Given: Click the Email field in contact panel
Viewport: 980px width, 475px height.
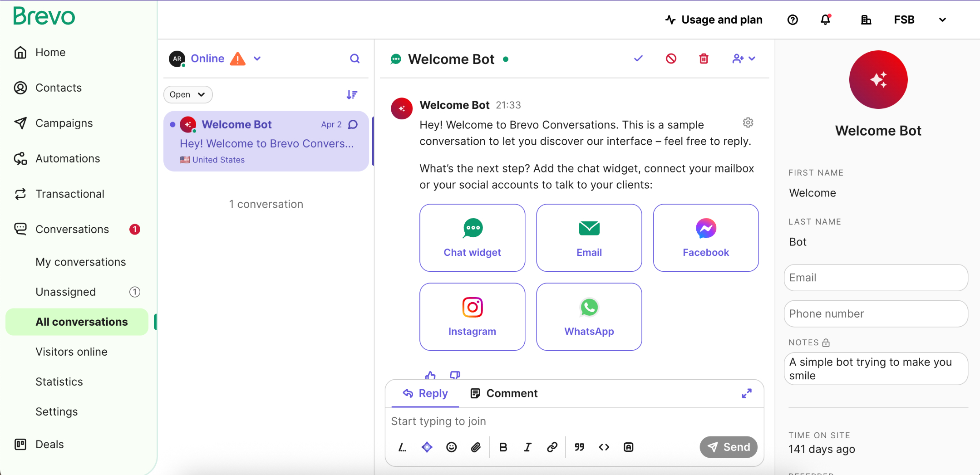Looking at the screenshot, I should [x=876, y=278].
